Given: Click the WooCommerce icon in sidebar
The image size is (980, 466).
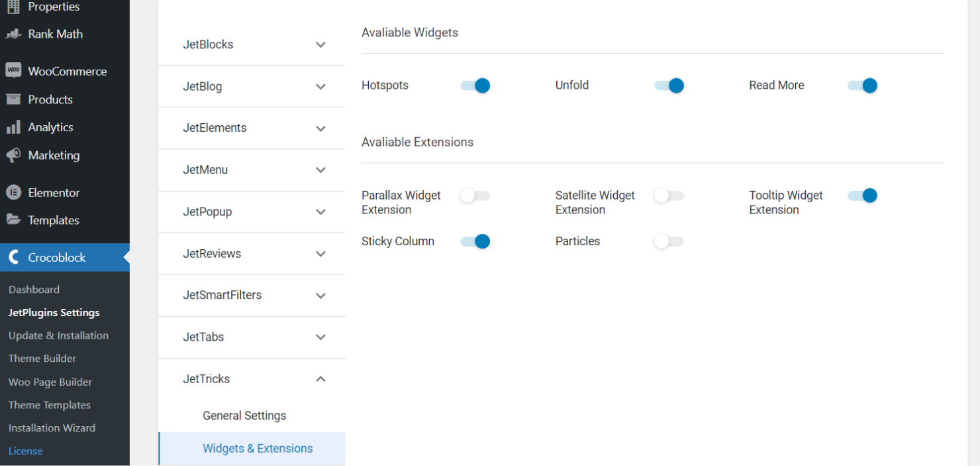Looking at the screenshot, I should [x=13, y=71].
